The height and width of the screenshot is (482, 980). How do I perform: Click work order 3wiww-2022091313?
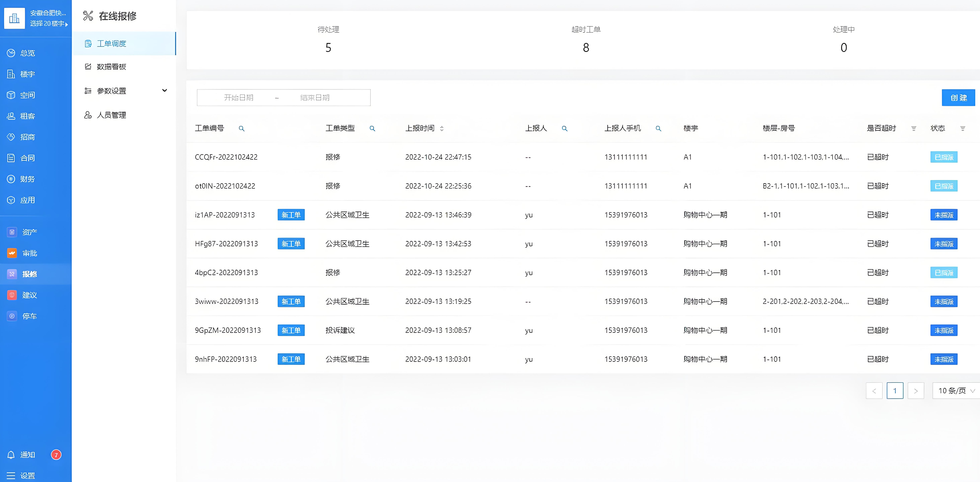click(226, 301)
